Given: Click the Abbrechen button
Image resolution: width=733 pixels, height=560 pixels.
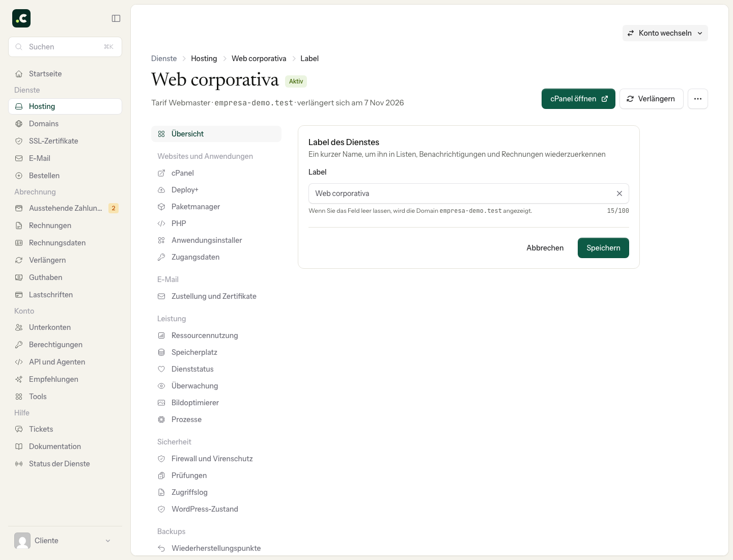Looking at the screenshot, I should click(545, 248).
